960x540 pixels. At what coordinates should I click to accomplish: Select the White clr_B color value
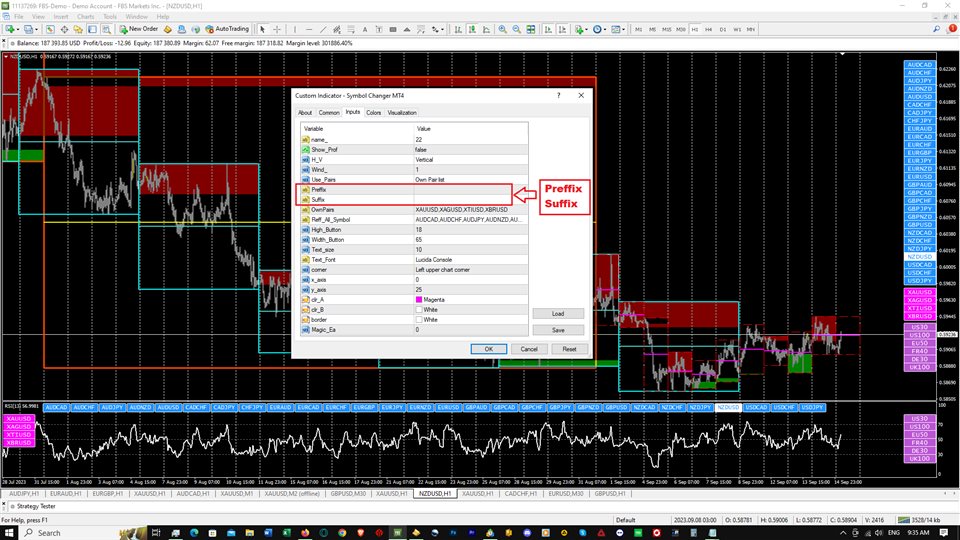[471, 310]
